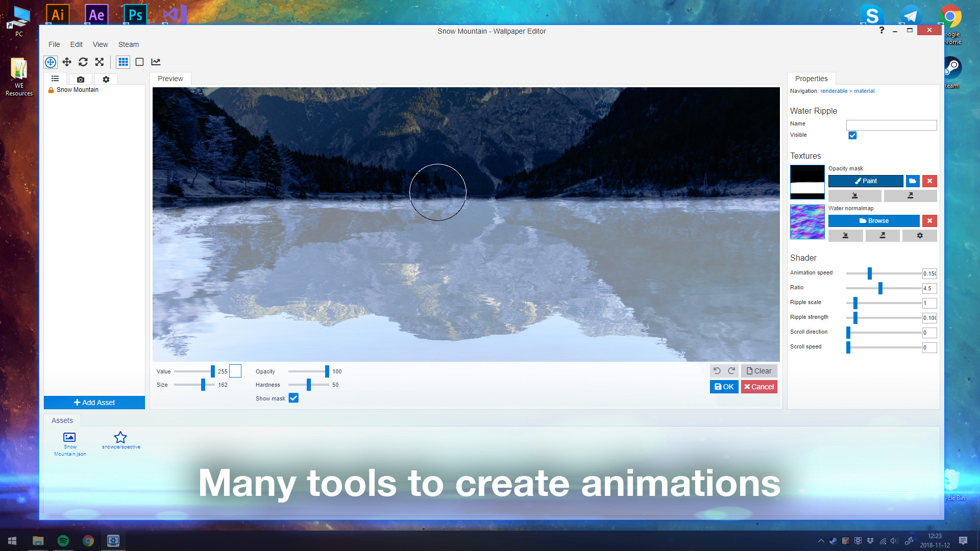Open the graph/curve editor
The width and height of the screenshot is (980, 551).
pos(156,62)
